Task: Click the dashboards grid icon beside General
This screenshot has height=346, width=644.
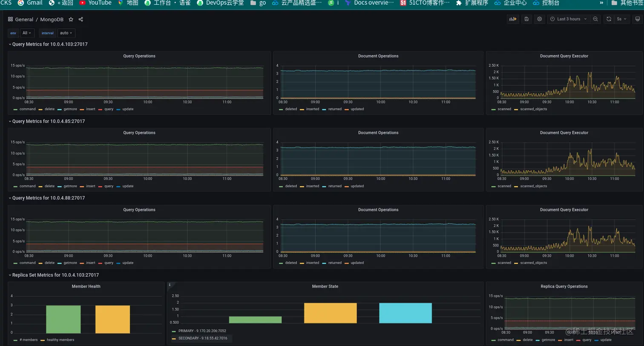Action: 10,20
